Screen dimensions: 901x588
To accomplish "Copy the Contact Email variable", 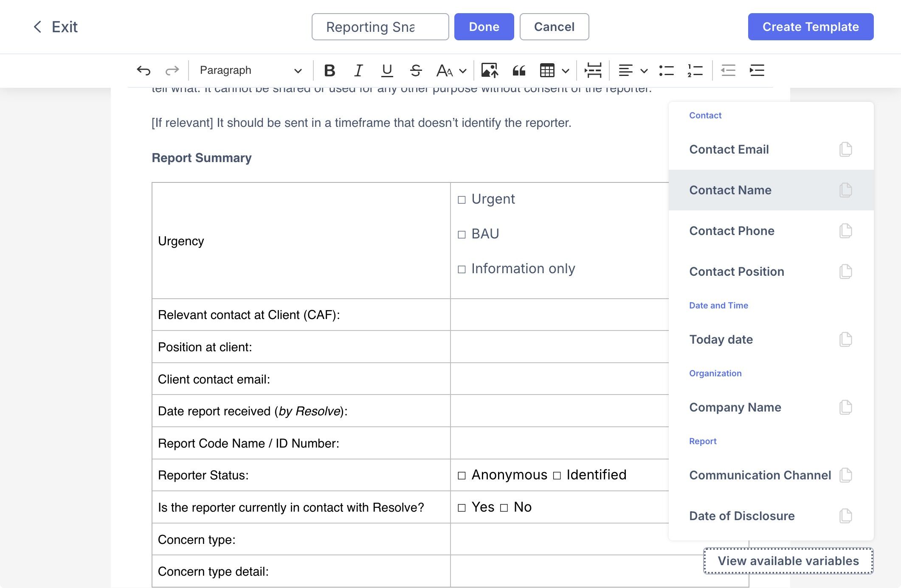I will click(845, 149).
